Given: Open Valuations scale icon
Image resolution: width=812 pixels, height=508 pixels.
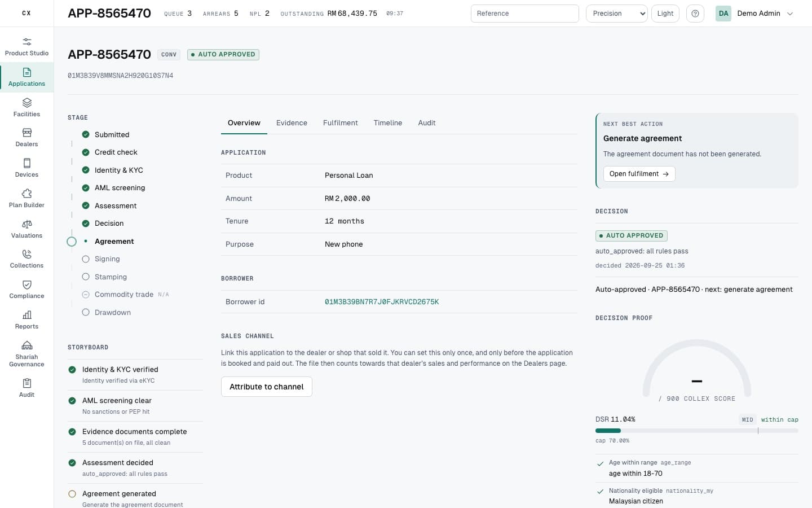Looking at the screenshot, I should 27,224.
